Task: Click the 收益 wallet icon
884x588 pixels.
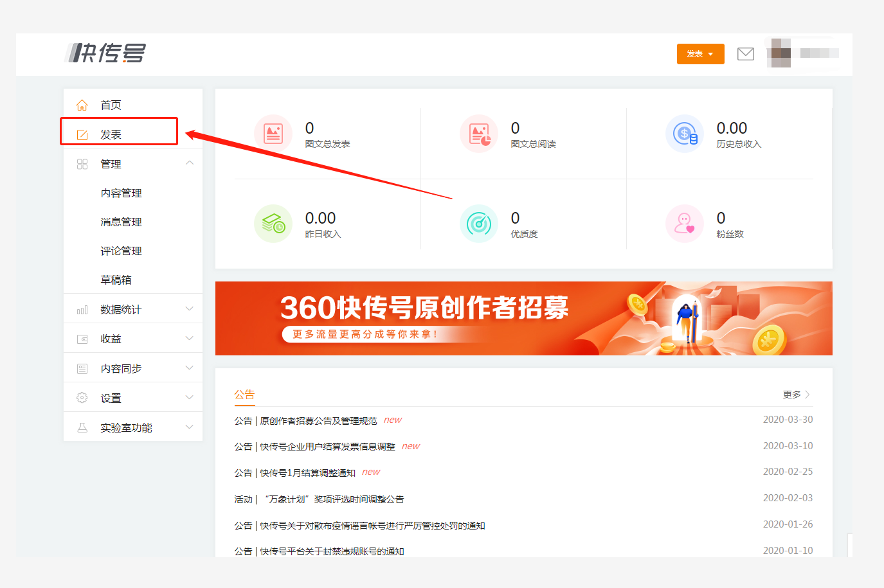Action: (82, 339)
